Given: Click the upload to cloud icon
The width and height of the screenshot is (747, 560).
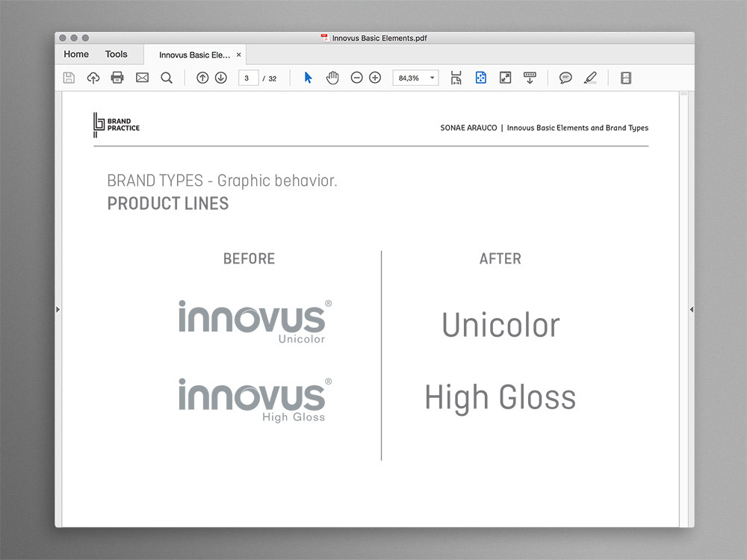Looking at the screenshot, I should (x=93, y=78).
